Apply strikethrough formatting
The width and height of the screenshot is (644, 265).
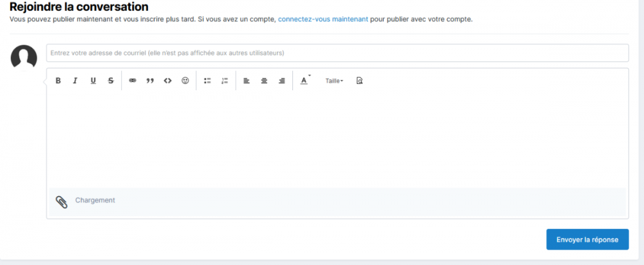tap(111, 81)
